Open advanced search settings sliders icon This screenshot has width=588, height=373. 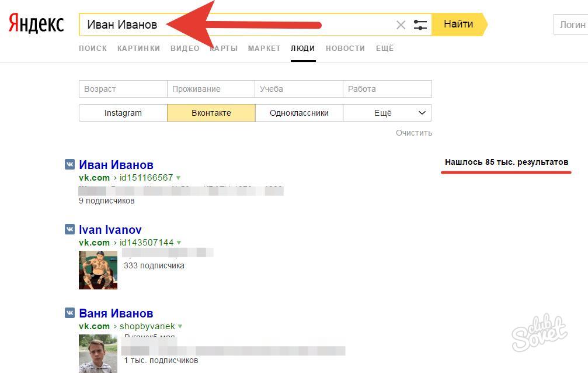(420, 25)
